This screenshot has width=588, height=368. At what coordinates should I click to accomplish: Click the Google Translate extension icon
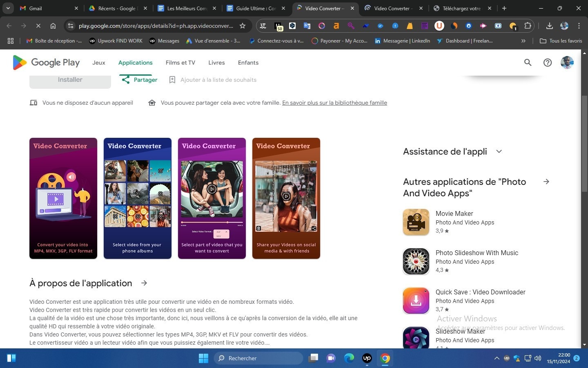pyautogui.click(x=307, y=26)
